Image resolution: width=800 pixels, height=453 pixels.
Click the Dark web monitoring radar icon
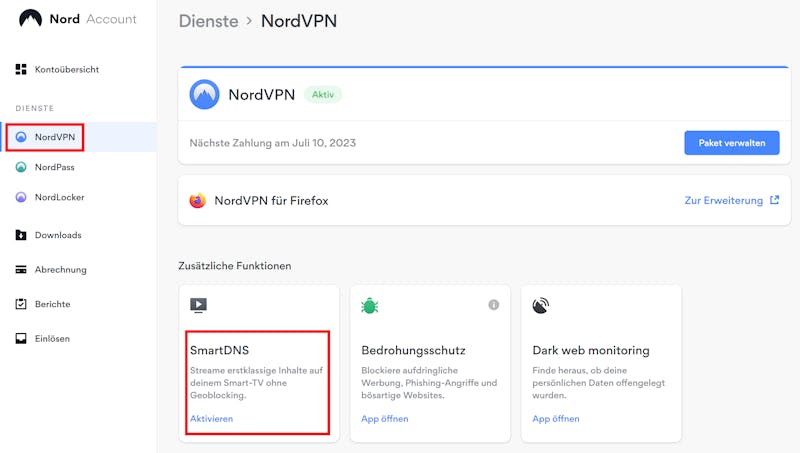[541, 306]
